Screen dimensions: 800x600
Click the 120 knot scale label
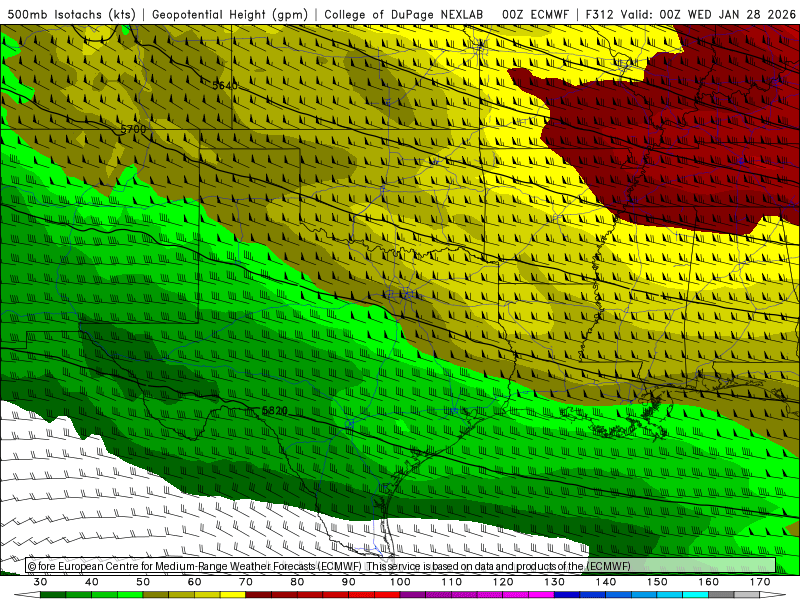(503, 582)
